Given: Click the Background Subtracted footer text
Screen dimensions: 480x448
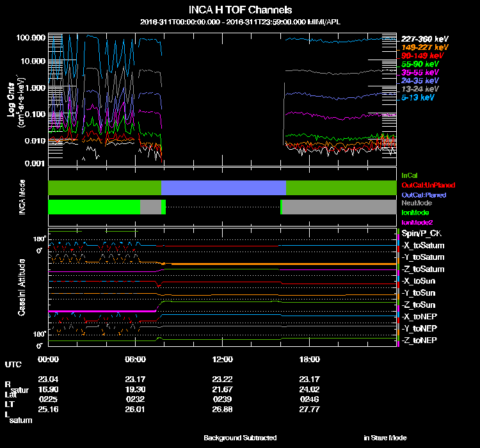Looking at the screenshot, I should point(240,438).
